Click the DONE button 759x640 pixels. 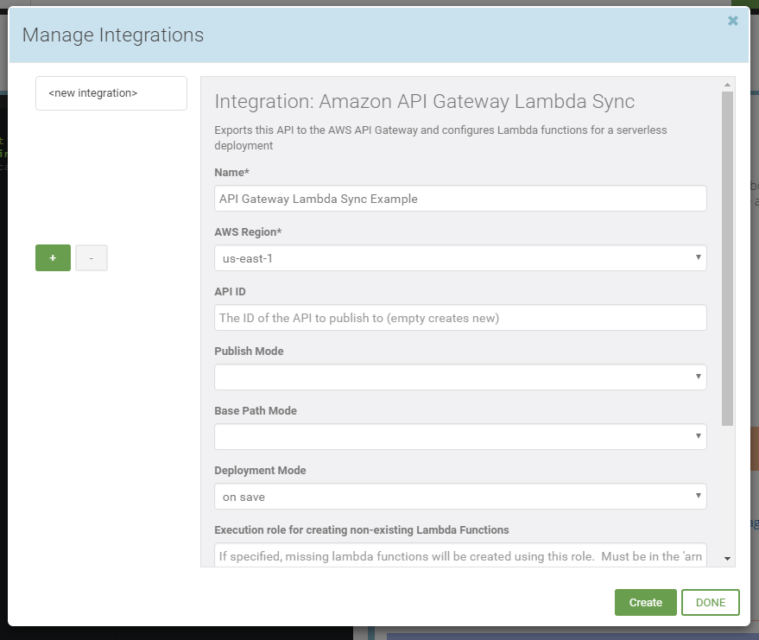(x=710, y=602)
